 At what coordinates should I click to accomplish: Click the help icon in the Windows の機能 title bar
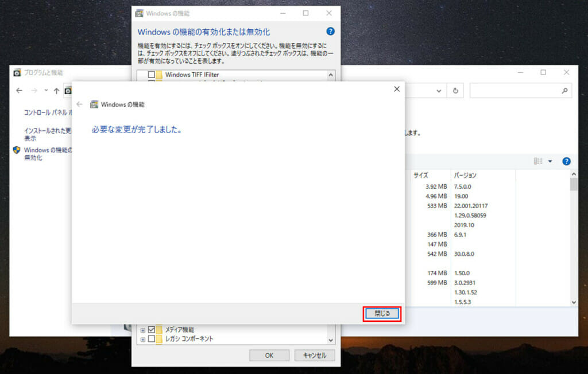(x=329, y=32)
